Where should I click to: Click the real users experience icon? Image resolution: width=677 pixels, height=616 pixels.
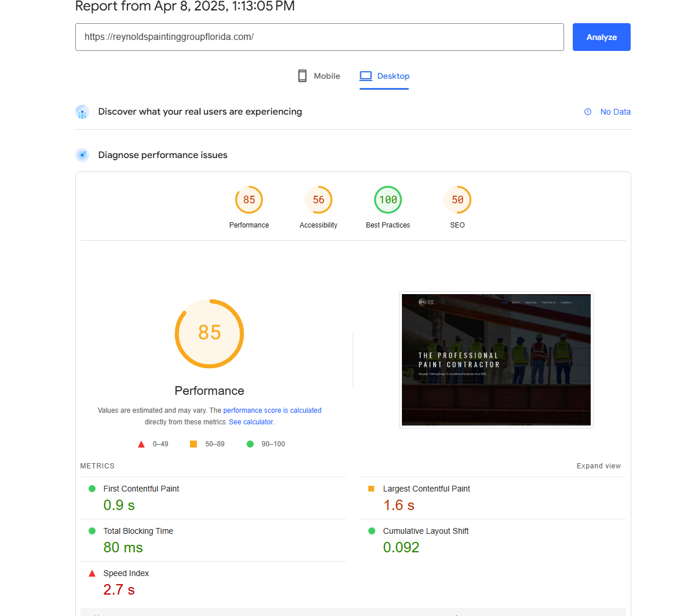tap(82, 112)
